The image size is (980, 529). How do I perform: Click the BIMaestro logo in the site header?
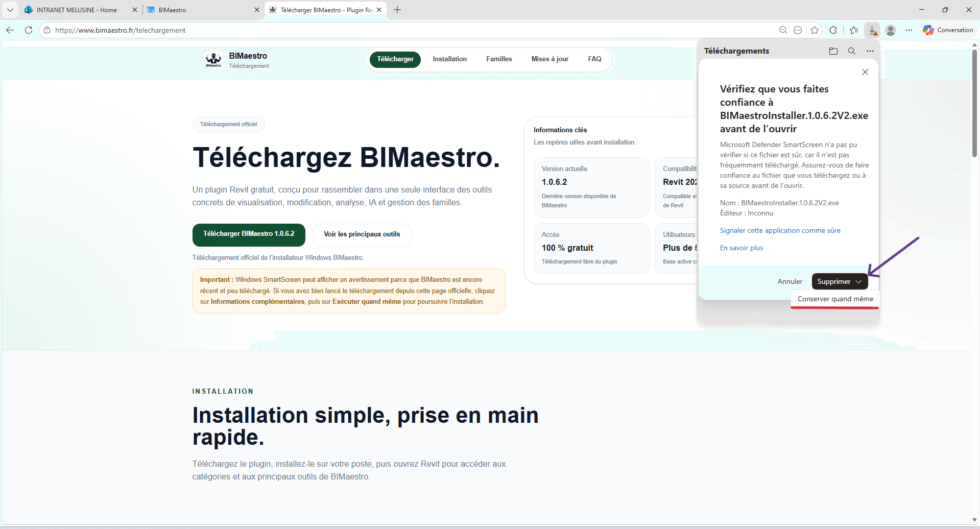[213, 59]
